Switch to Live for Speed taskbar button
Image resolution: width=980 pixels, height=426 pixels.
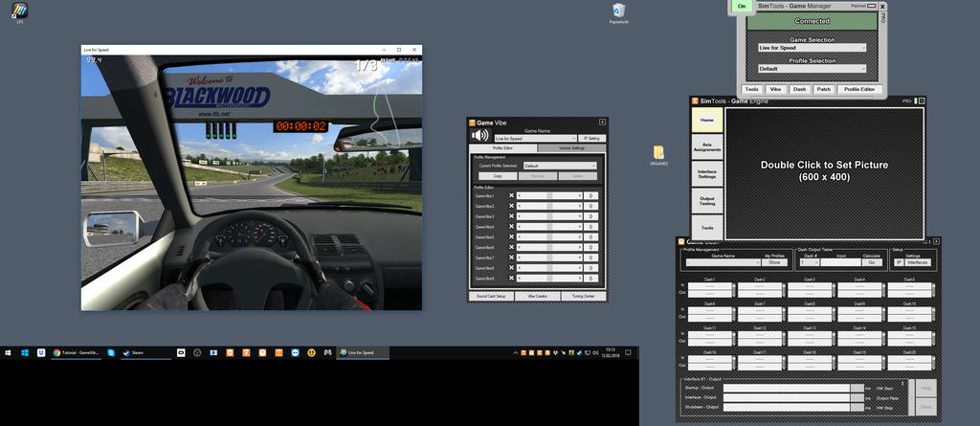pyautogui.click(x=363, y=353)
